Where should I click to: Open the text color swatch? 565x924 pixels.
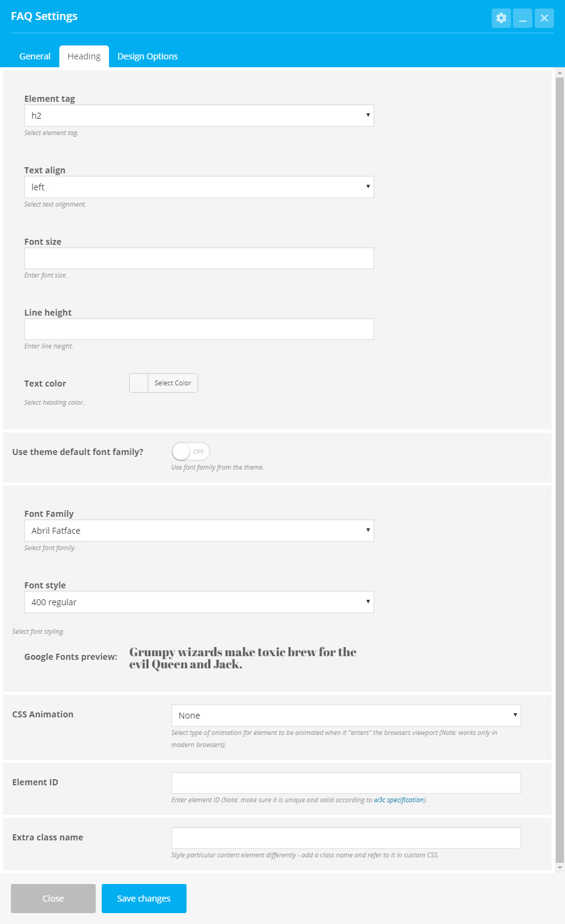click(x=139, y=383)
